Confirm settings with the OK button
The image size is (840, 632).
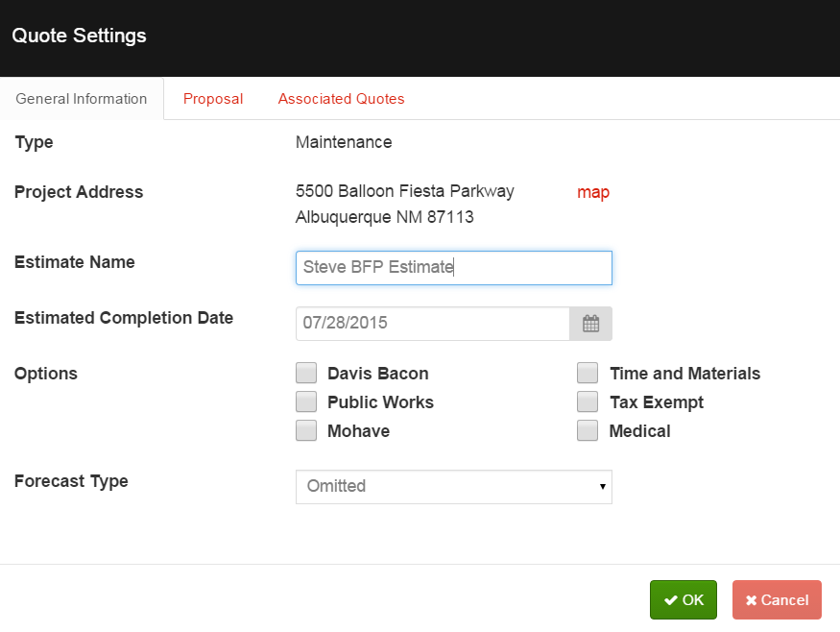click(x=683, y=600)
